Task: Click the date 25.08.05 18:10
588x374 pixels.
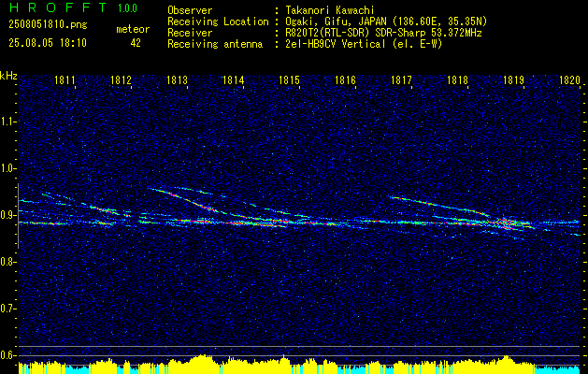Action: click(x=48, y=43)
